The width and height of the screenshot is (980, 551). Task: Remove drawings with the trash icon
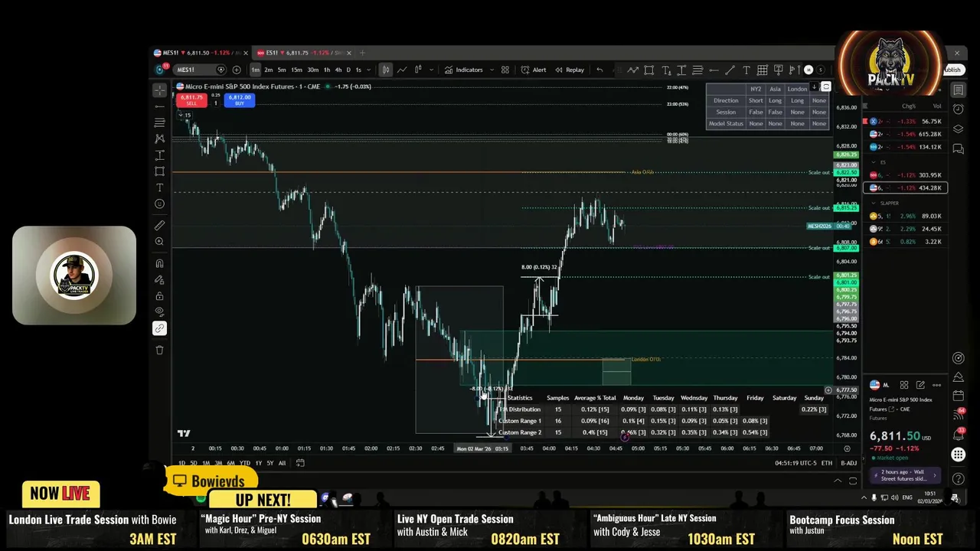[159, 350]
